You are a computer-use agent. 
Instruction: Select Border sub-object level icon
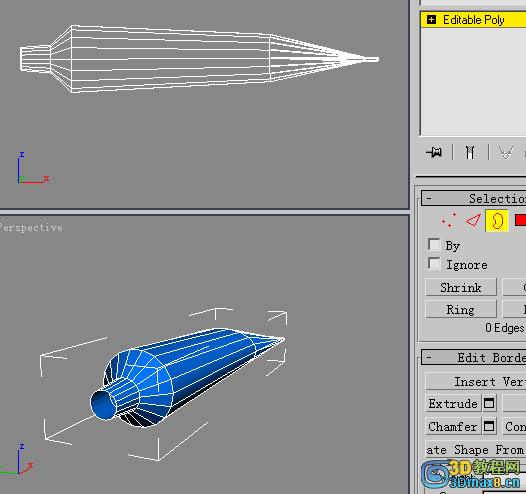[x=497, y=220]
